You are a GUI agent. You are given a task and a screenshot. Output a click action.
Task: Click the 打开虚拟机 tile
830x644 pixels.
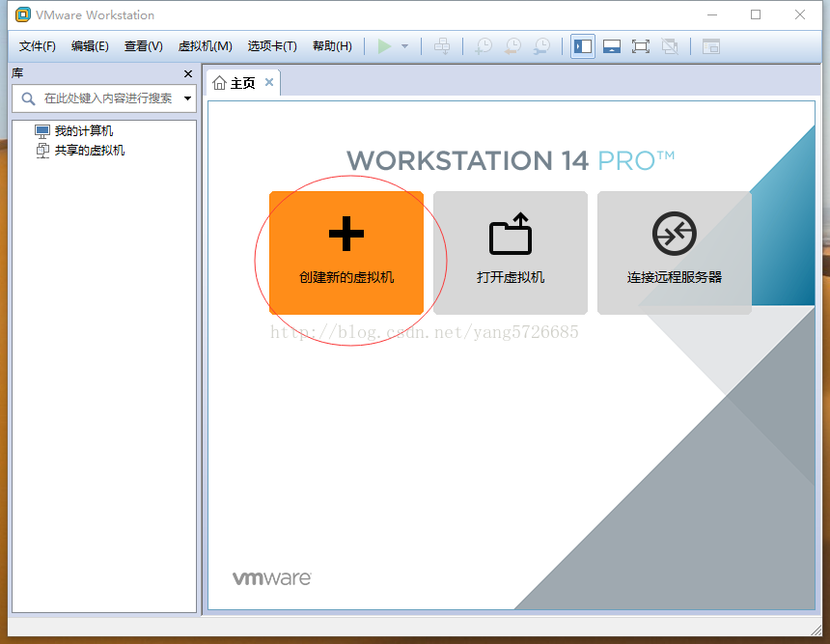(x=511, y=253)
